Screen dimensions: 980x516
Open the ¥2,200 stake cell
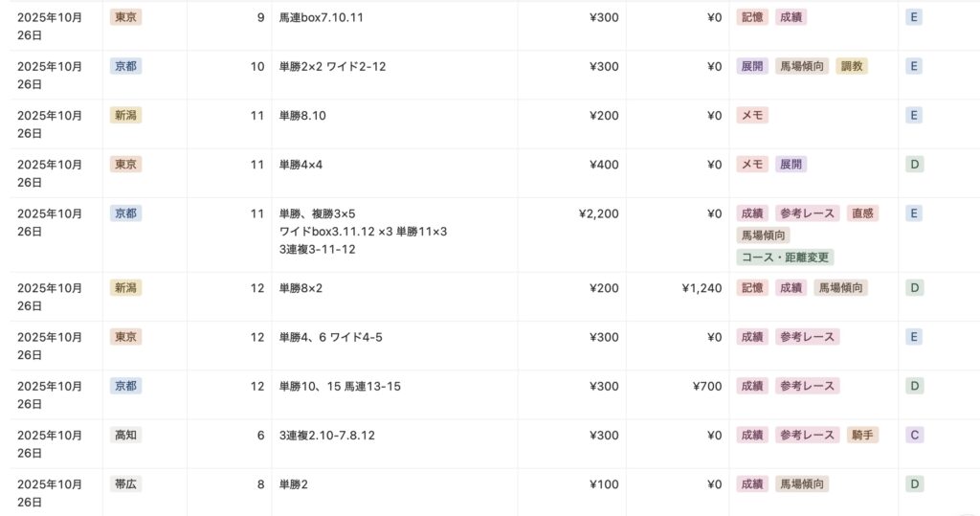click(x=599, y=213)
